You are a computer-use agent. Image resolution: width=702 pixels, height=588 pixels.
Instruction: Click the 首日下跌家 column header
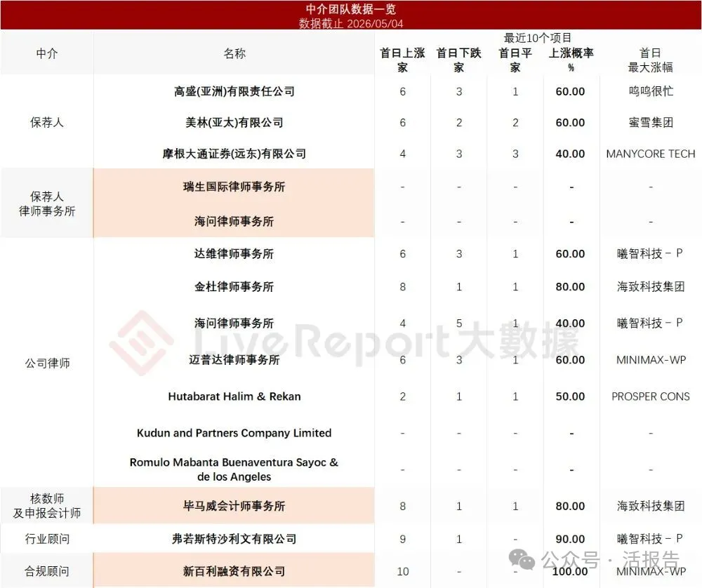pos(459,60)
